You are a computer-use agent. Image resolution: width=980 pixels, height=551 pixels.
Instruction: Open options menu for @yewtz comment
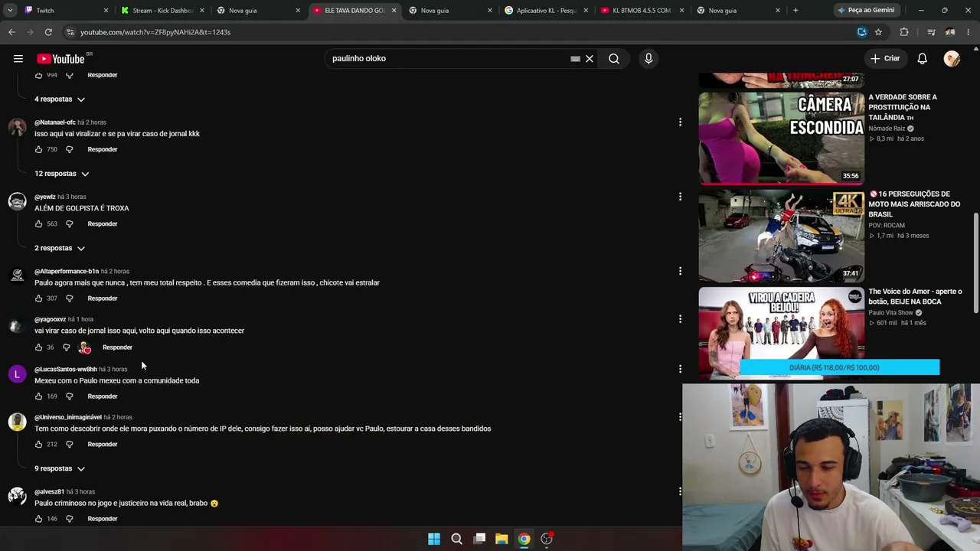680,197
